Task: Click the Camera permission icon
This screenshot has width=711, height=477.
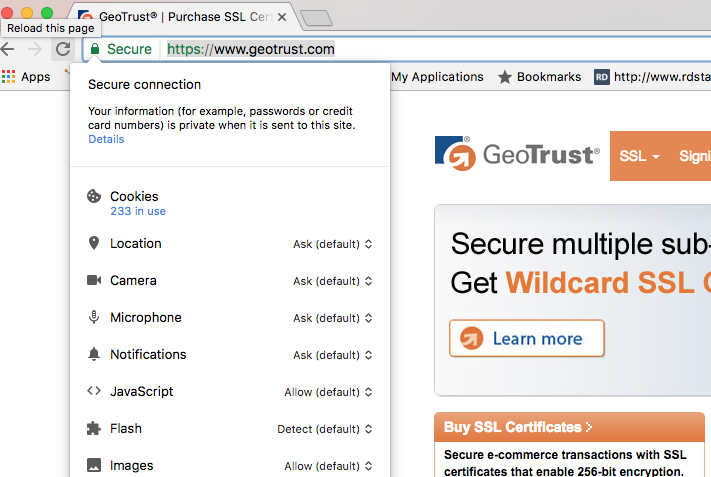Action: [94, 280]
